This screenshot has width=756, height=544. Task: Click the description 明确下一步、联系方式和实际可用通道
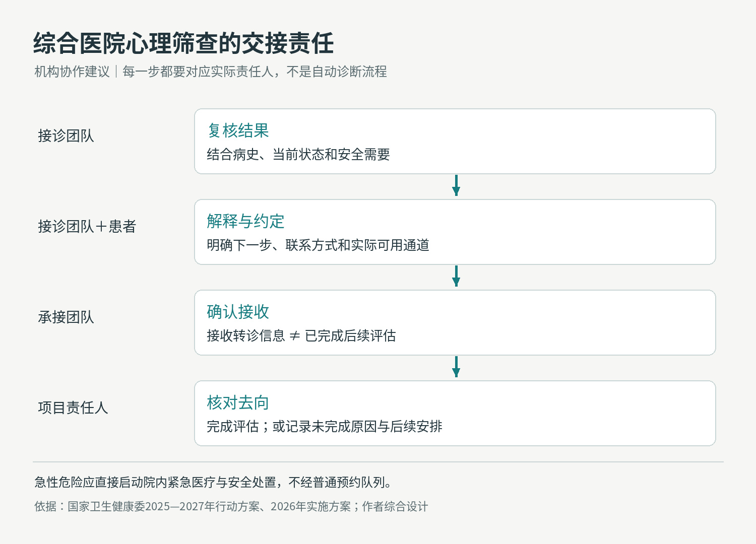pyautogui.click(x=318, y=245)
